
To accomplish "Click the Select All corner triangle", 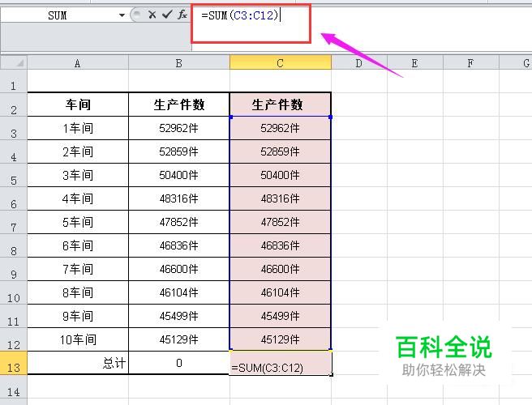I will point(14,62).
